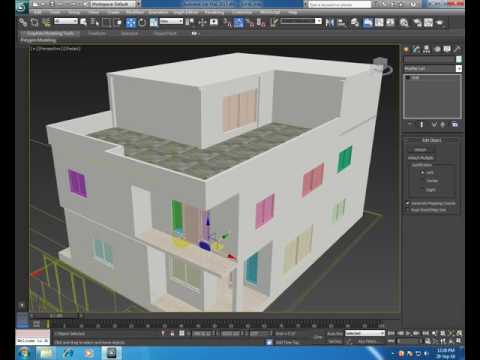Toggle the Generate Mapping Coords checkbox
480x360 pixels.
tap(407, 203)
